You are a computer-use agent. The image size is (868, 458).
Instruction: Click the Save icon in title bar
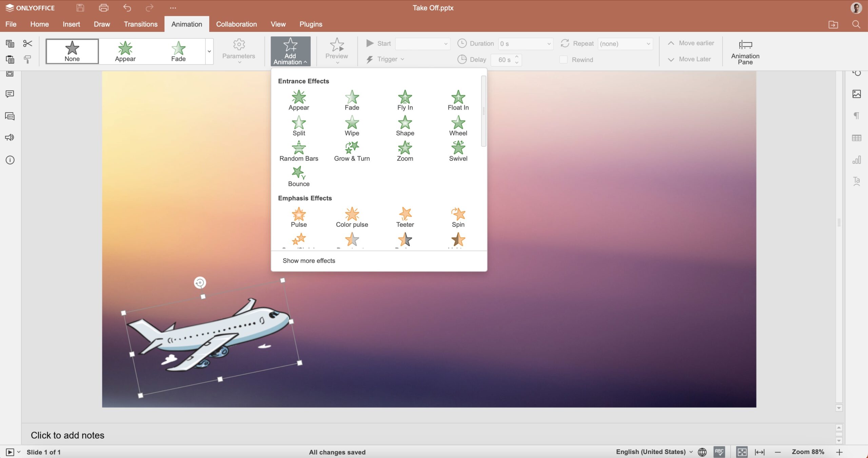pyautogui.click(x=80, y=8)
